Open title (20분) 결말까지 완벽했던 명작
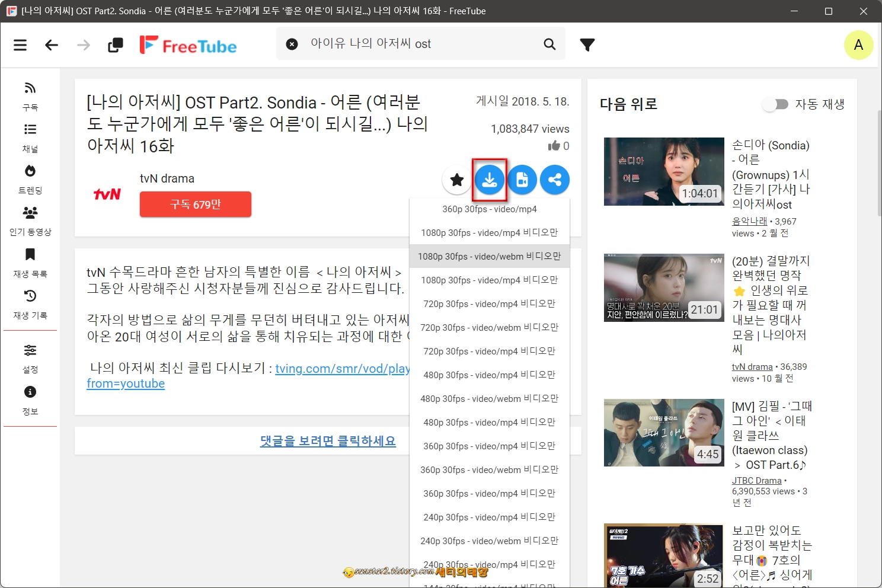Image resolution: width=882 pixels, height=588 pixels. [x=771, y=305]
